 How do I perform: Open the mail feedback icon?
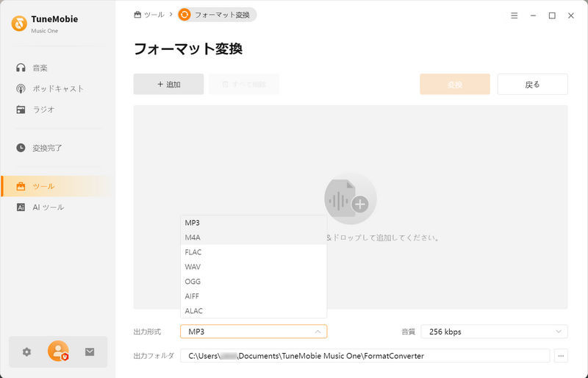tap(90, 352)
